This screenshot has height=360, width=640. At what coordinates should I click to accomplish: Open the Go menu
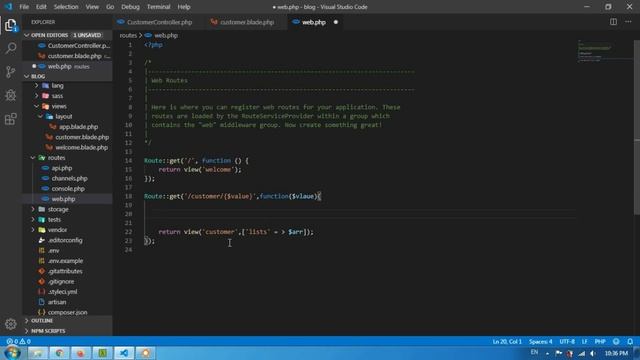click(x=110, y=7)
